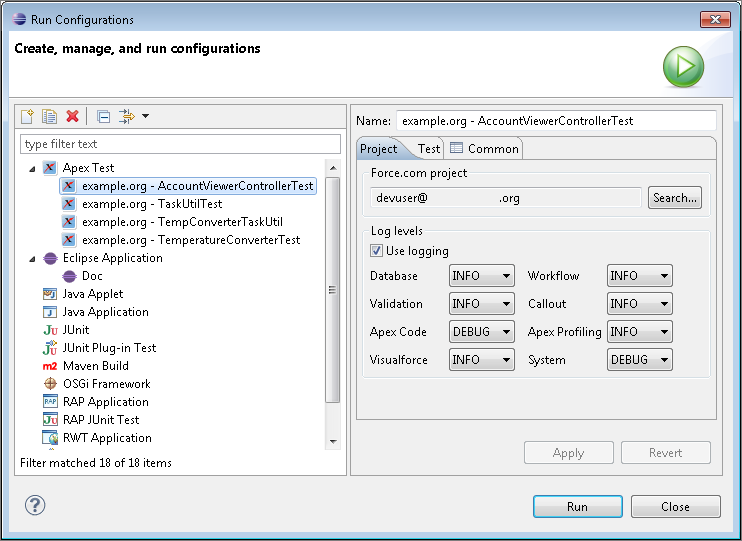Open the Apex Profiling log level dropdown
Image resolution: width=742 pixels, height=541 pixels.
point(639,332)
